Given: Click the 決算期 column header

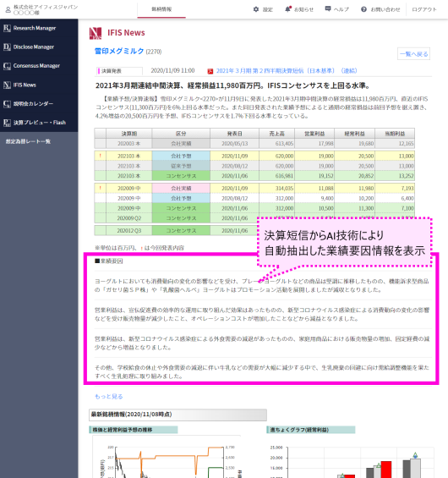Looking at the screenshot, I should pyautogui.click(x=128, y=134).
